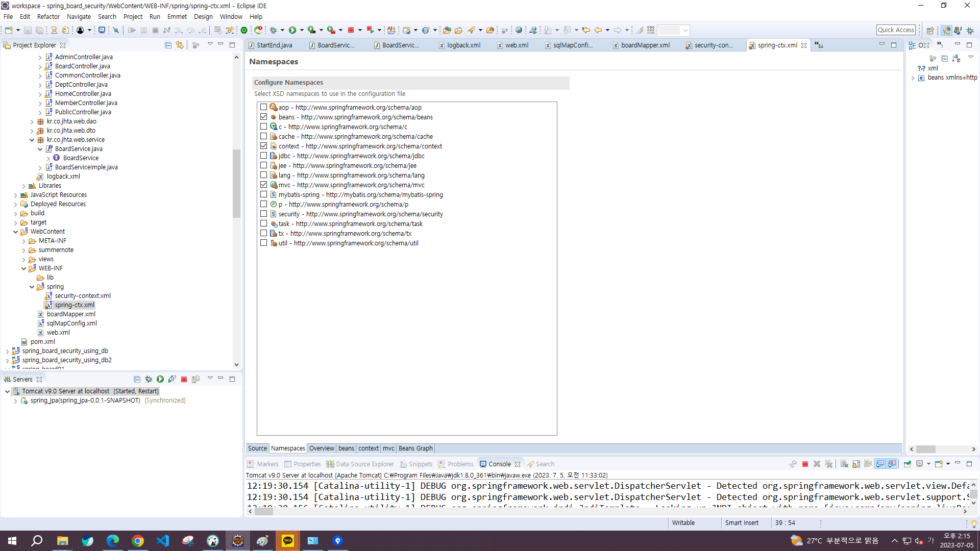Expand the kr.co.jhta.web.dao package
Viewport: 980px width, 551px height.
click(x=32, y=121)
